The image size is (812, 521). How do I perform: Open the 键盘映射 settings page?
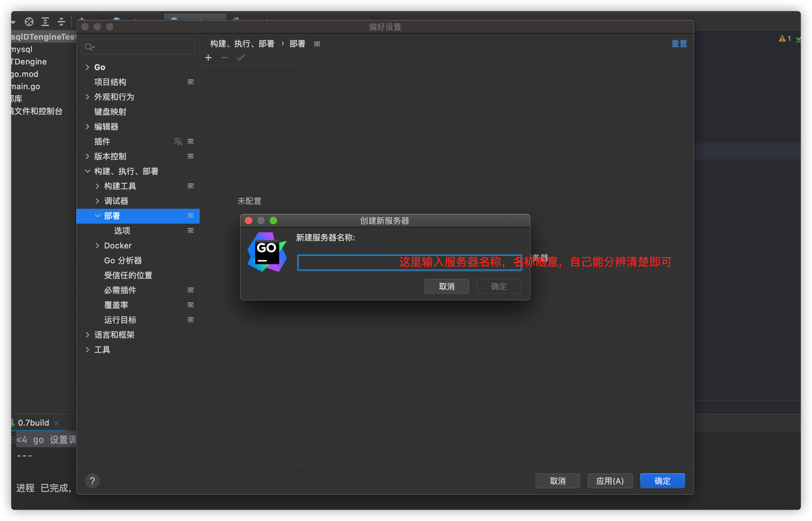pyautogui.click(x=110, y=112)
